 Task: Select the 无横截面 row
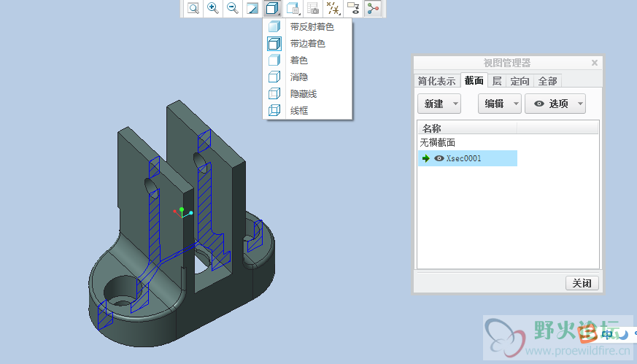pos(438,142)
